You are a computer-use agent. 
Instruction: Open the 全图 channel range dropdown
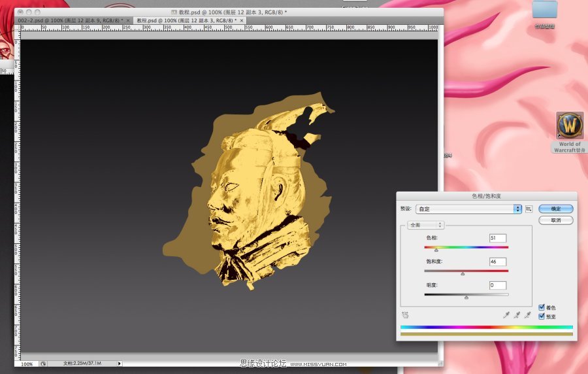click(425, 225)
